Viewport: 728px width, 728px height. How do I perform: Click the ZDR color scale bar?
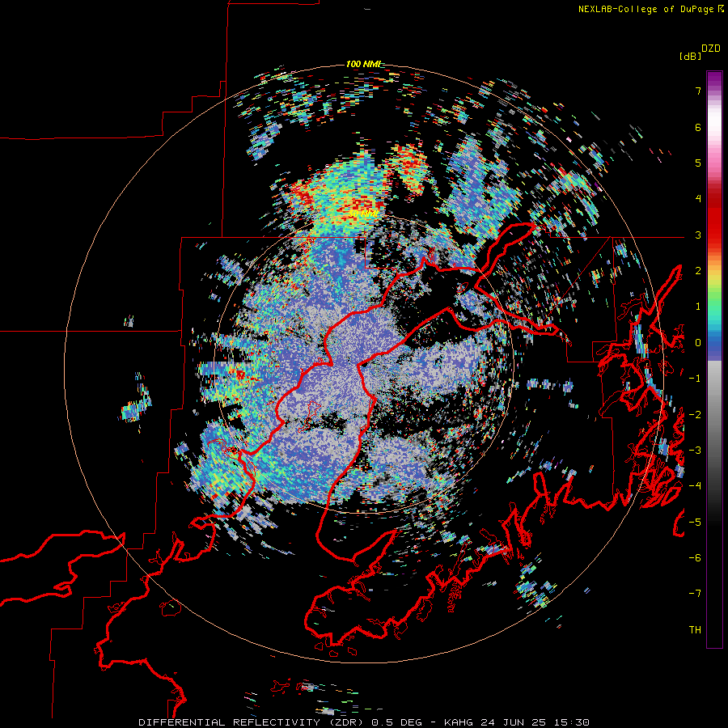pyautogui.click(x=714, y=359)
